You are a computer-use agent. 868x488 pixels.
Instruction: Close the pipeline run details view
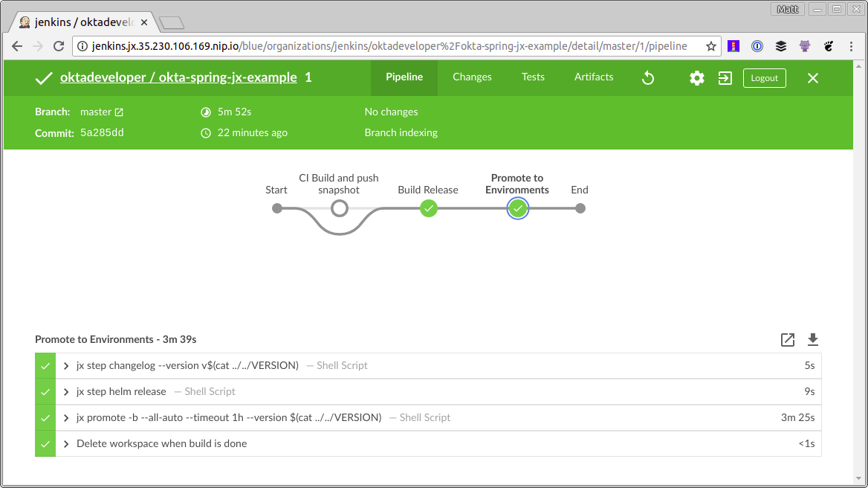coord(813,78)
